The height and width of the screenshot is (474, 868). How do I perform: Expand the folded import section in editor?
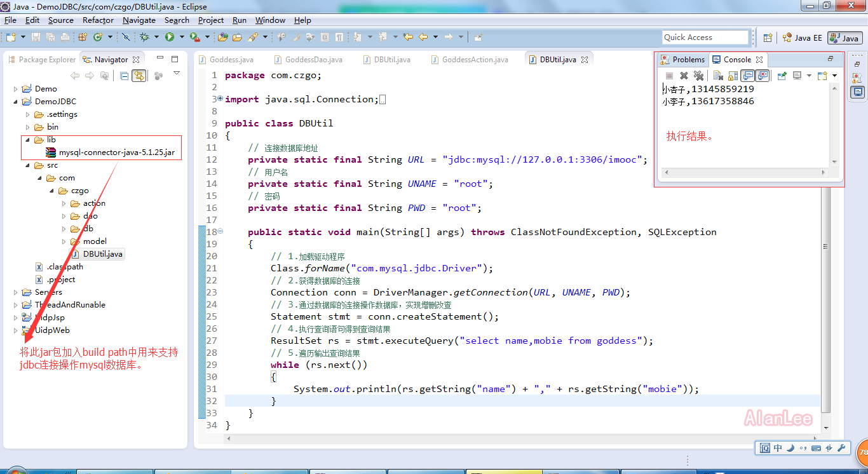220,99
